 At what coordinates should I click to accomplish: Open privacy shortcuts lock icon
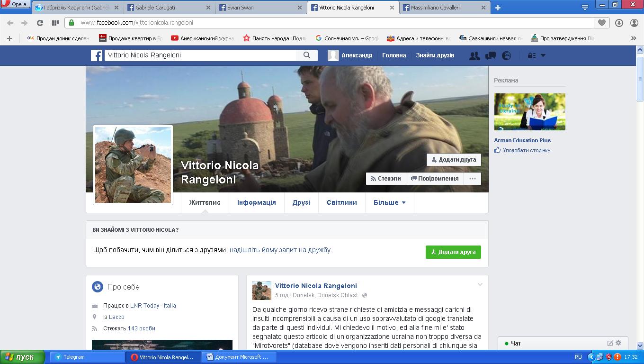pos(531,55)
